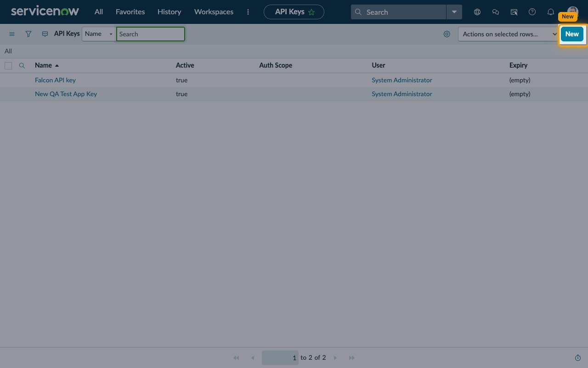Click (empty) expiry for Falcon API key
Image resolution: width=588 pixels, height=368 pixels.
[520, 80]
